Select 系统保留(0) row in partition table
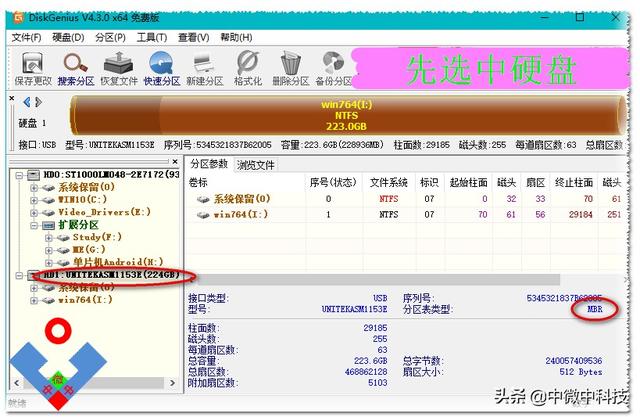 coord(405,199)
